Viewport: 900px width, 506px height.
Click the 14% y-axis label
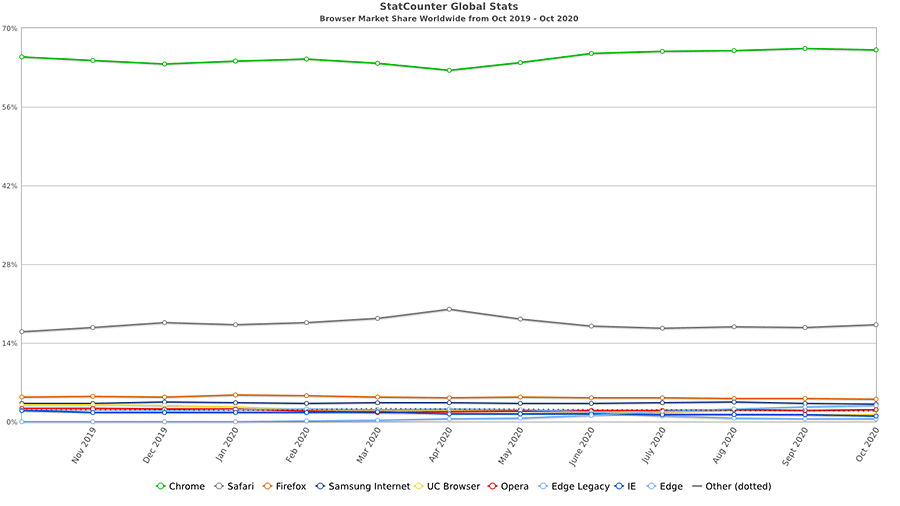(x=9, y=343)
